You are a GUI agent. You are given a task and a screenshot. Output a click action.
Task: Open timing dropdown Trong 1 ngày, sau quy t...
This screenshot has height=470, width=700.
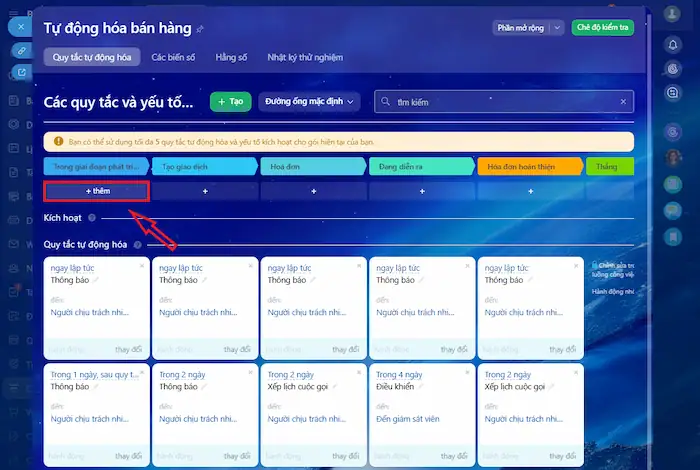(95, 375)
